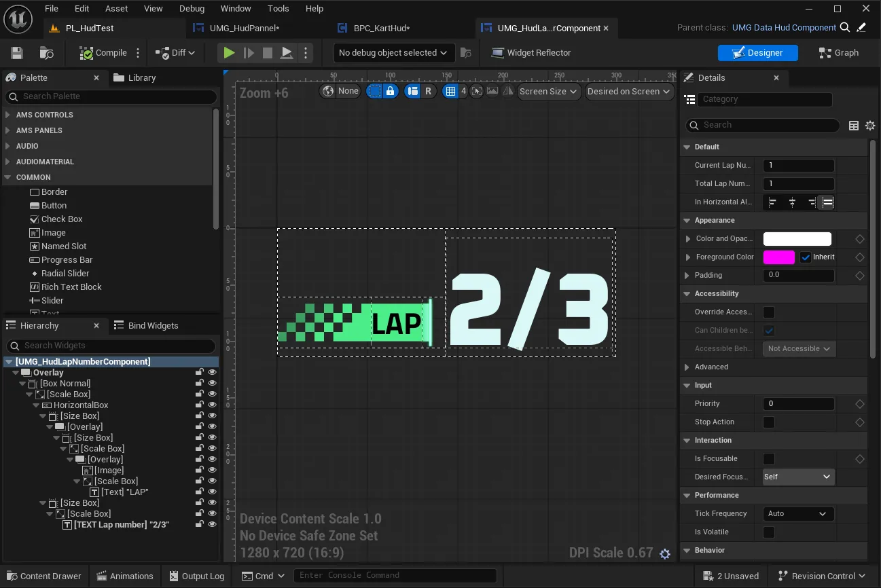Hide the HorizontalBox widget in the hierarchy
The image size is (881, 588).
(x=212, y=405)
